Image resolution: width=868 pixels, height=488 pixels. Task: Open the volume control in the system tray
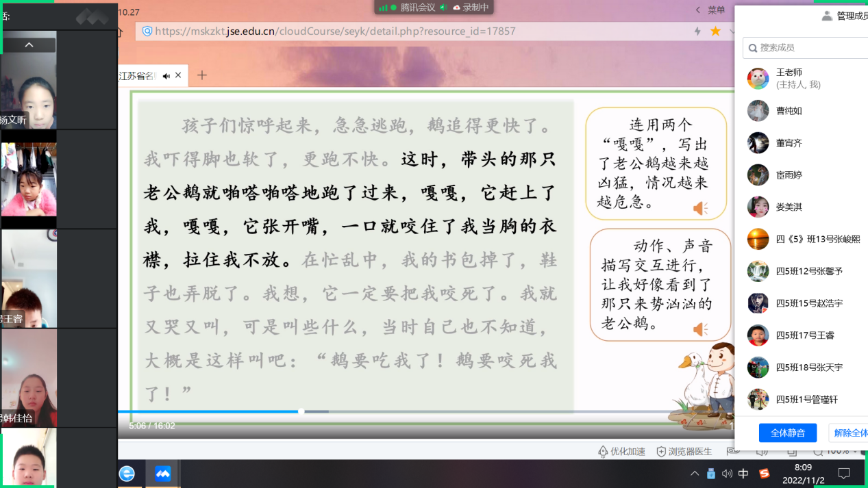[727, 474]
